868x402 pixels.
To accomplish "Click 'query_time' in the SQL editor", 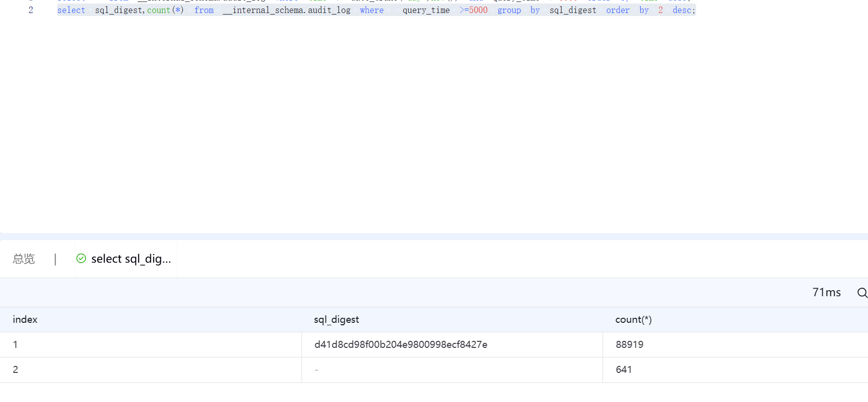I will click(x=426, y=10).
